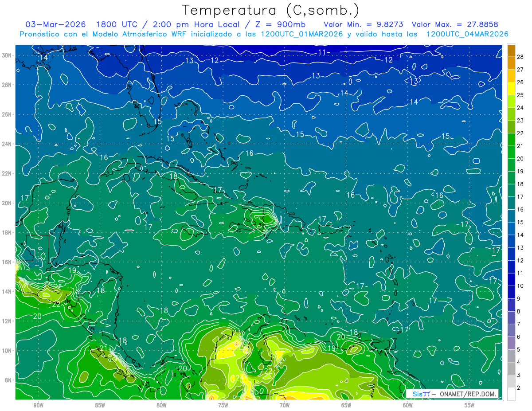Viewport: 532px width, 411px height.
Task: Click the init time "1200UTC_01MAR2026"
Action: pos(302,34)
